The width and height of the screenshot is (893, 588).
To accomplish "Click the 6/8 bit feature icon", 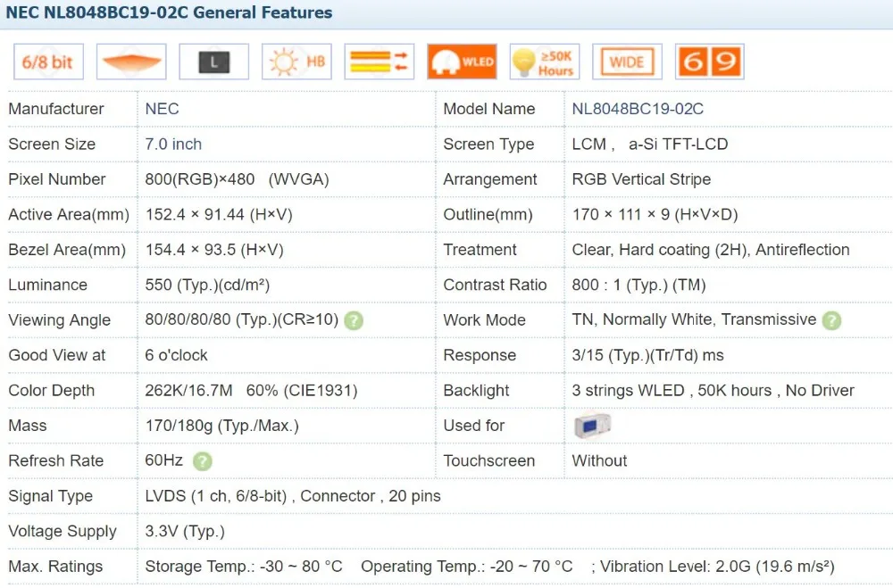I will [x=48, y=62].
